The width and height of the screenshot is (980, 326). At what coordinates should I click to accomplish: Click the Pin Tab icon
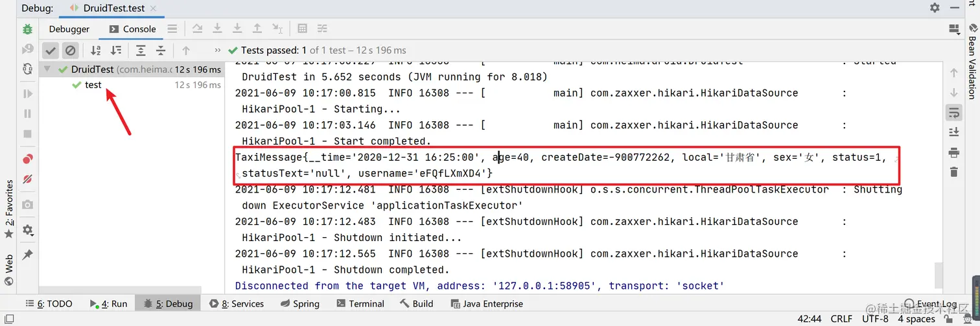tap(27, 255)
